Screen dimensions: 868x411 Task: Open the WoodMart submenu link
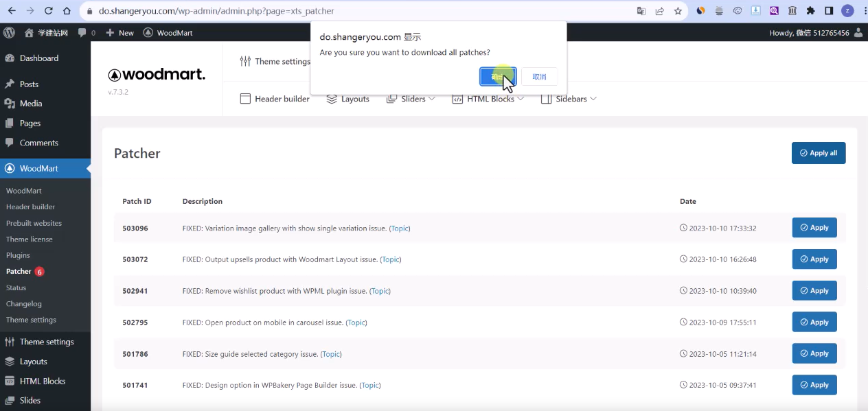(x=24, y=191)
